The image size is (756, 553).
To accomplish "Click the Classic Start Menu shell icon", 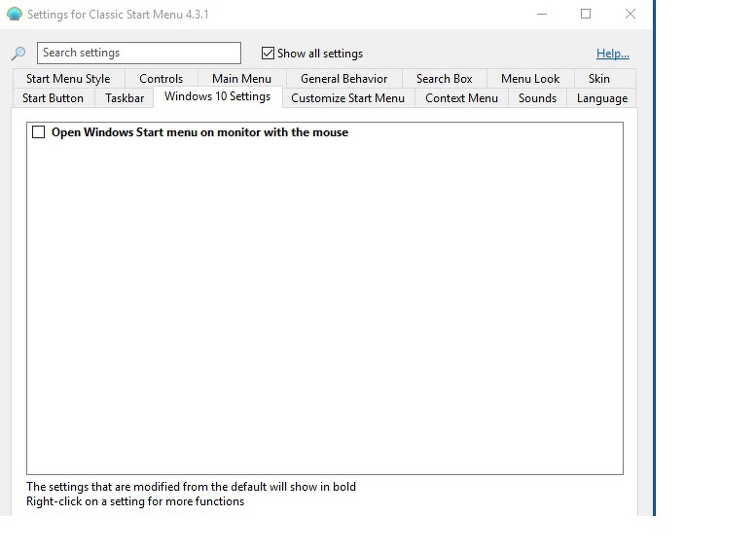I will pyautogui.click(x=15, y=14).
